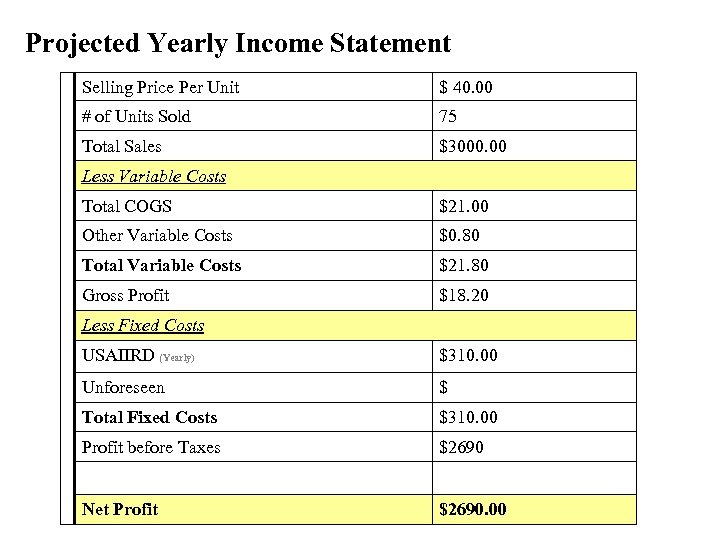Click the $21.00 COGS value
Image resolution: width=720 pixels, height=540 pixels.
coord(464,206)
